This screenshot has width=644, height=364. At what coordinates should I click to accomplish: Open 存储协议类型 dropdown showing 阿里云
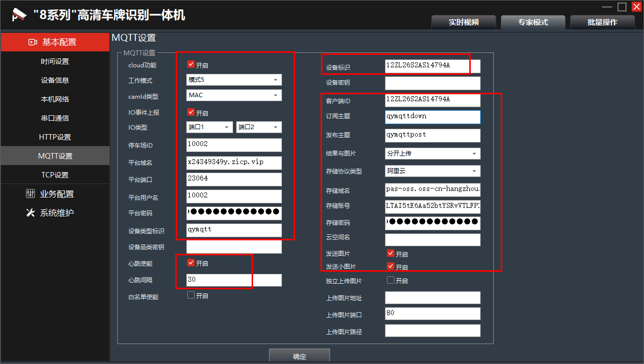point(433,171)
